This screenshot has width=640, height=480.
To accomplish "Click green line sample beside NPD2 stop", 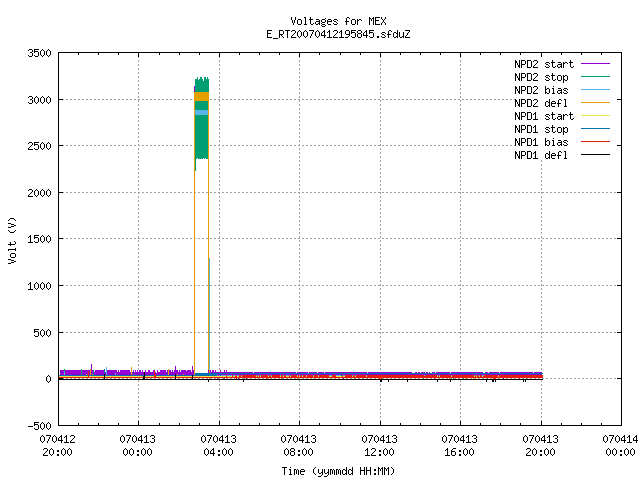I will [596, 76].
